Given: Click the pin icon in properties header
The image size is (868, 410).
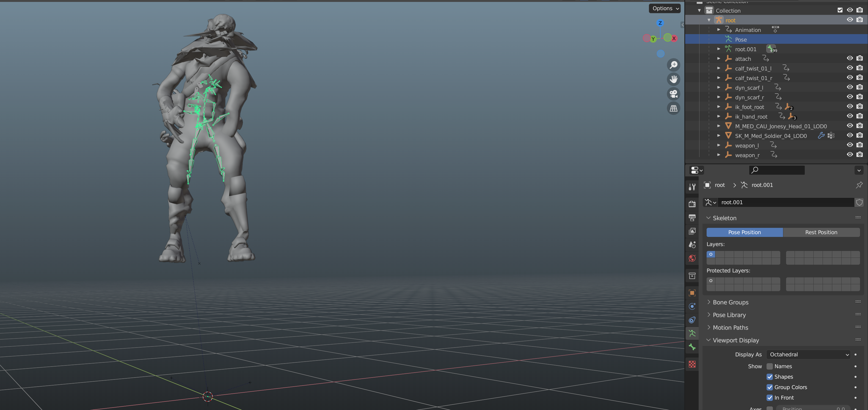Looking at the screenshot, I should (859, 185).
